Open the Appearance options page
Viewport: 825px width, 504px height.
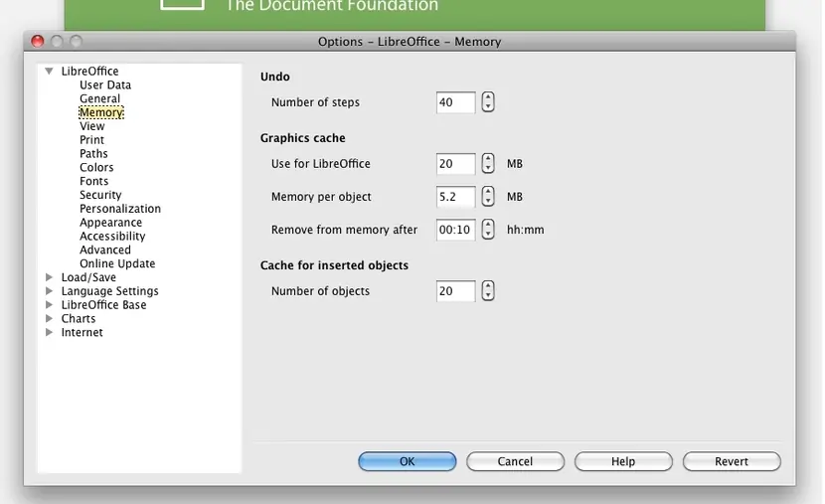[110, 222]
